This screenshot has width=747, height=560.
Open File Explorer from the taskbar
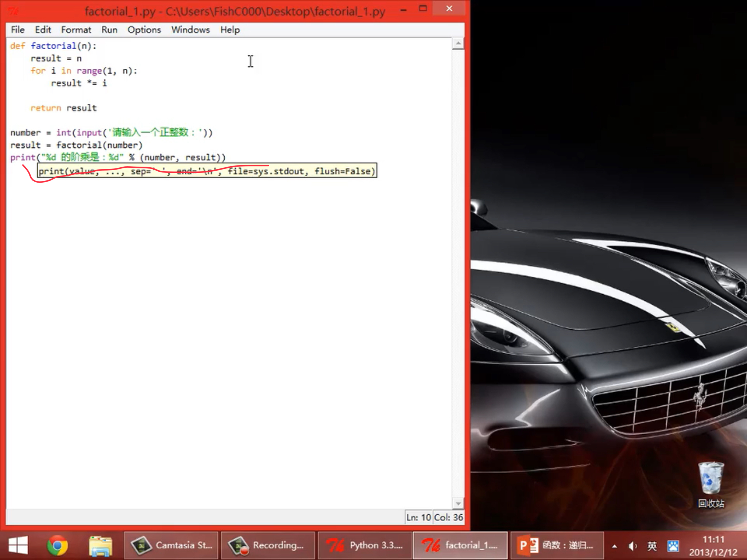coord(100,546)
